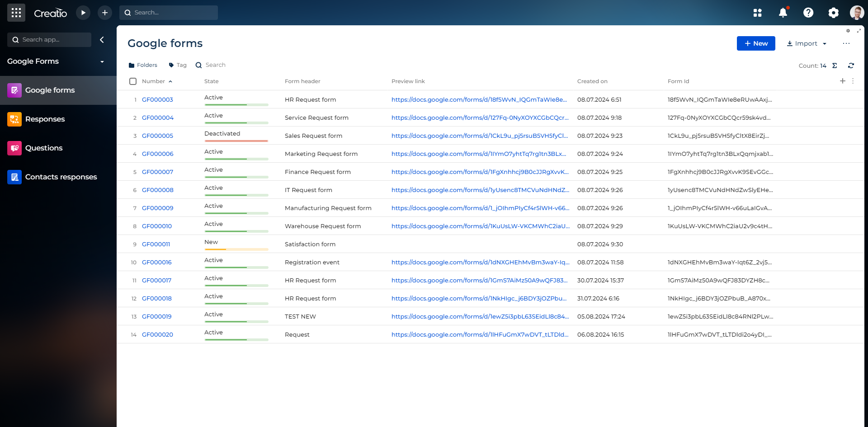Click the summary sigma icon
Image resolution: width=868 pixels, height=427 pixels.
pyautogui.click(x=835, y=66)
